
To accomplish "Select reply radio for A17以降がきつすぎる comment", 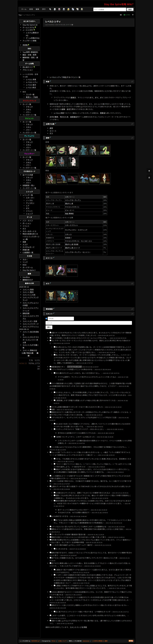I will 50,516.
